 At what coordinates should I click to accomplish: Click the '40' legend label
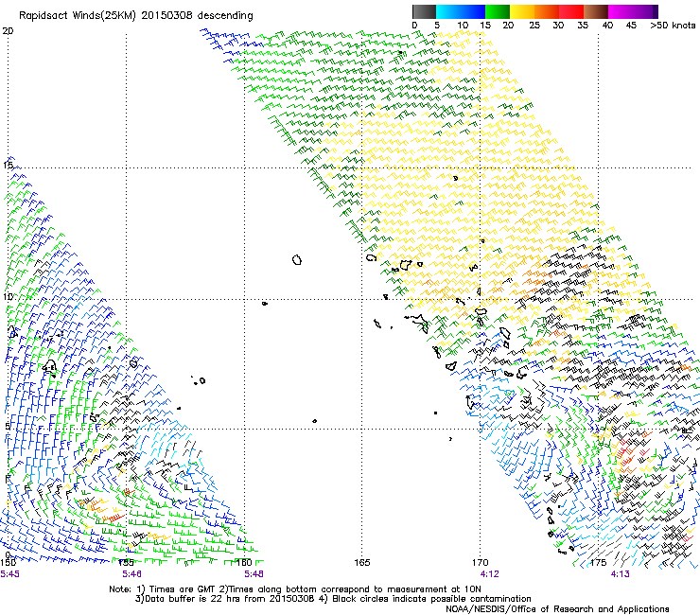pyautogui.click(x=607, y=26)
